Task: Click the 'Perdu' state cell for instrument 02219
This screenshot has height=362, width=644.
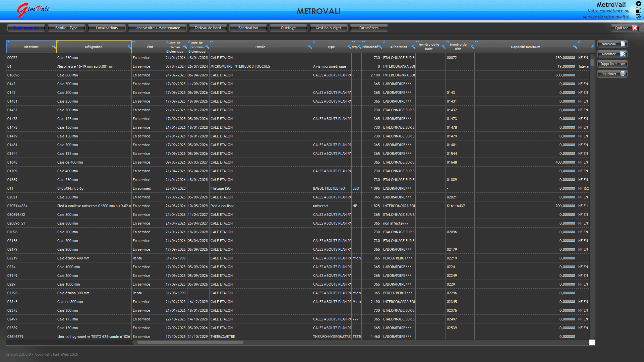Action: pos(148,258)
